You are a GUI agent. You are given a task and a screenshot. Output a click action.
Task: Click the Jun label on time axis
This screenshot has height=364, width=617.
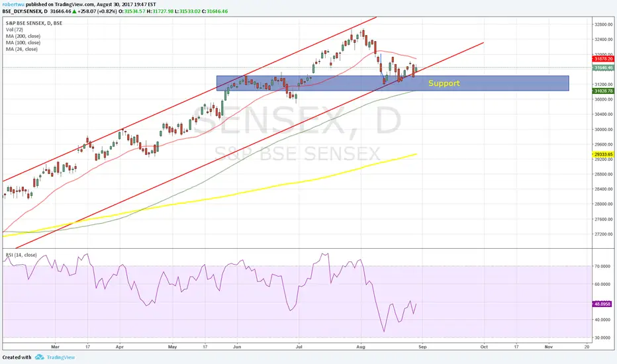[x=237, y=347]
